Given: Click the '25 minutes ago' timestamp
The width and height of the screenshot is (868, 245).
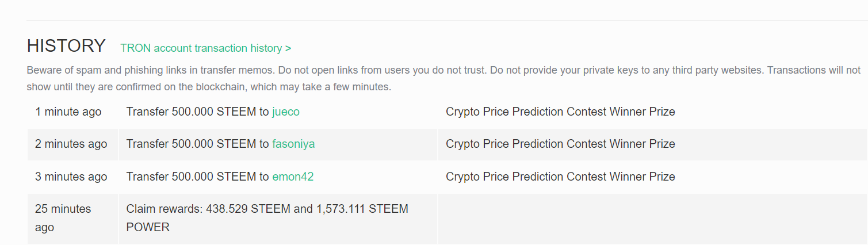Looking at the screenshot, I should (x=63, y=218).
